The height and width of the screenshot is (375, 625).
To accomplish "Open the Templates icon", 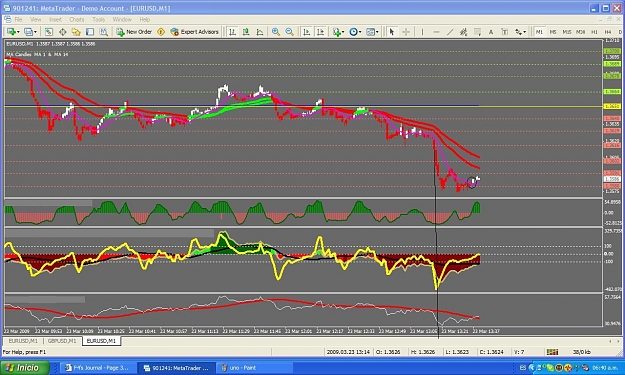I will (370, 31).
